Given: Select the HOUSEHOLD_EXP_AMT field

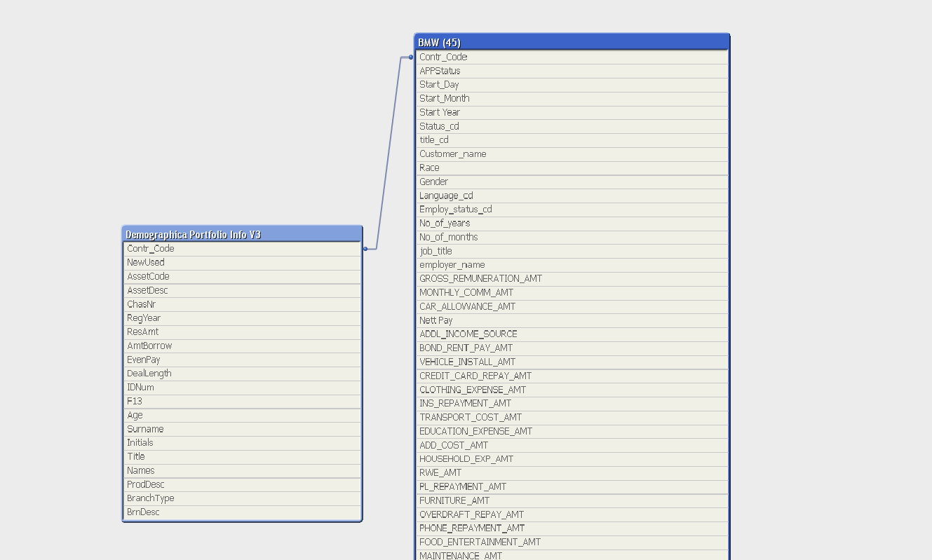Looking at the screenshot, I should [x=572, y=459].
